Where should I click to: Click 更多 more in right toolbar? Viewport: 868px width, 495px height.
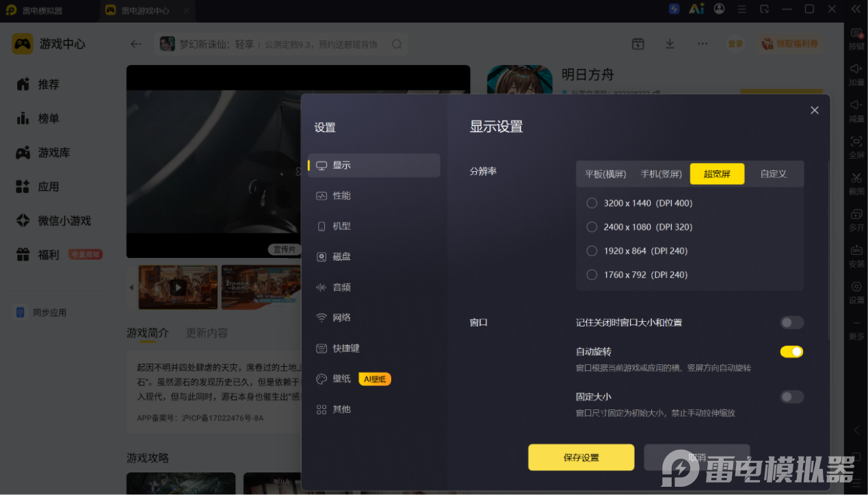point(856,329)
